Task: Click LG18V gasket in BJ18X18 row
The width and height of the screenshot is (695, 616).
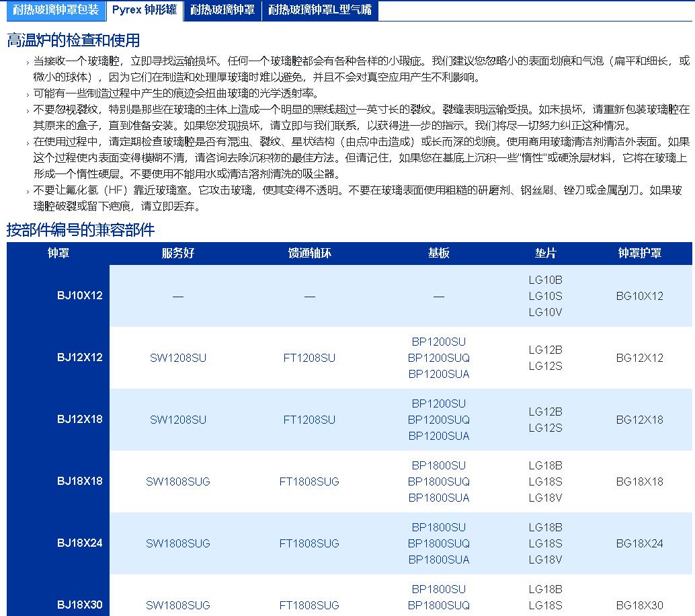Action: (546, 498)
